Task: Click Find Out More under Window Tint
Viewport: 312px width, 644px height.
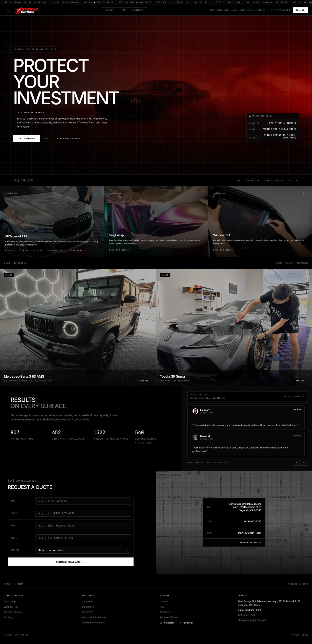Action: coord(223,250)
